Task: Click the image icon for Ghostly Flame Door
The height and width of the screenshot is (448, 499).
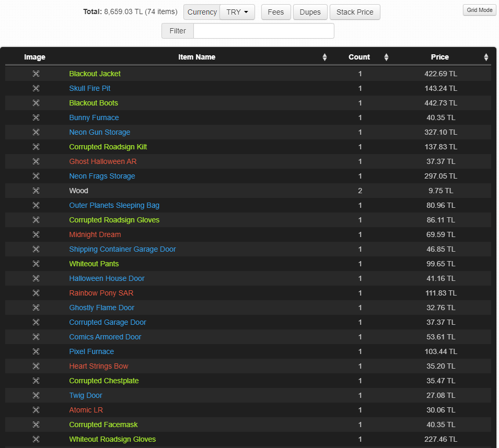Action: tap(36, 308)
